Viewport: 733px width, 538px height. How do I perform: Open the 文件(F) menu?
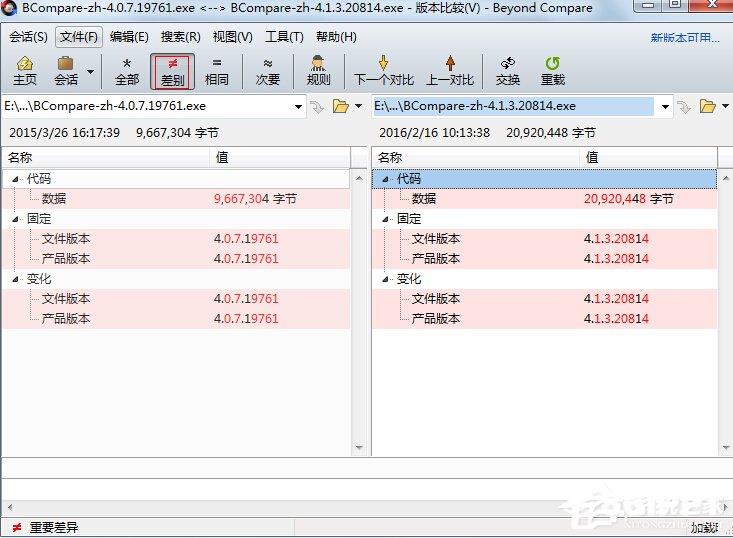click(x=79, y=37)
